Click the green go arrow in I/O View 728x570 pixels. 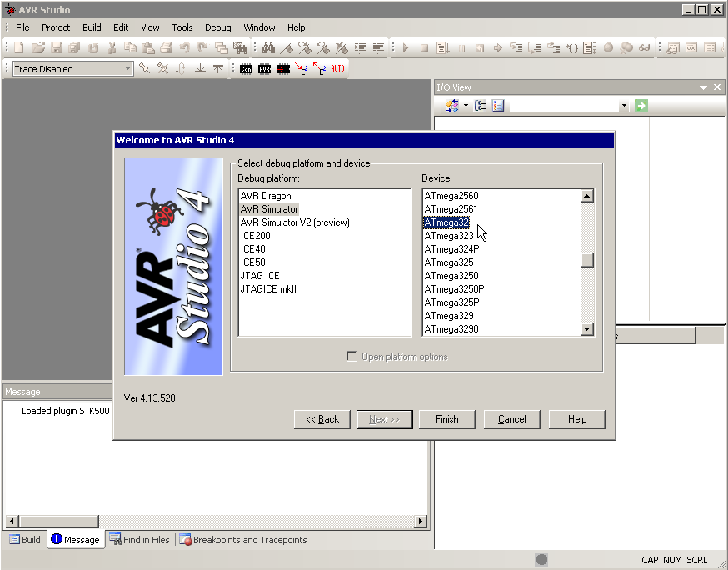click(x=641, y=106)
